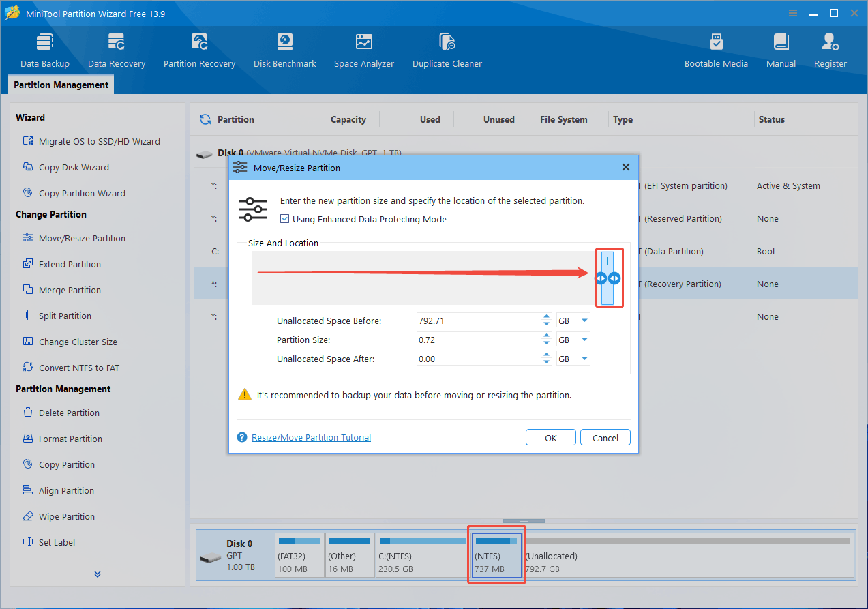Screen dimensions: 868x609
Task: Confirm resize with OK button
Action: (551, 438)
